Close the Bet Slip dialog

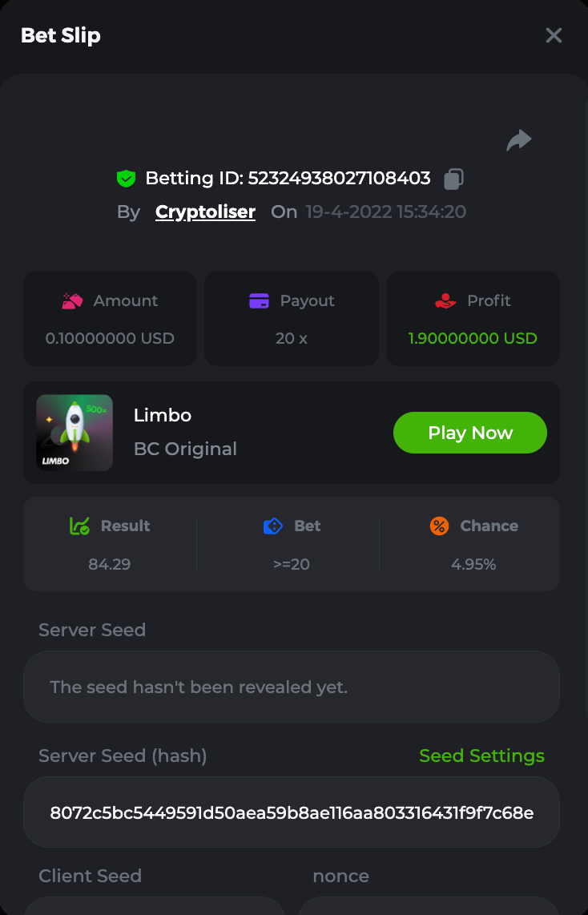click(554, 35)
